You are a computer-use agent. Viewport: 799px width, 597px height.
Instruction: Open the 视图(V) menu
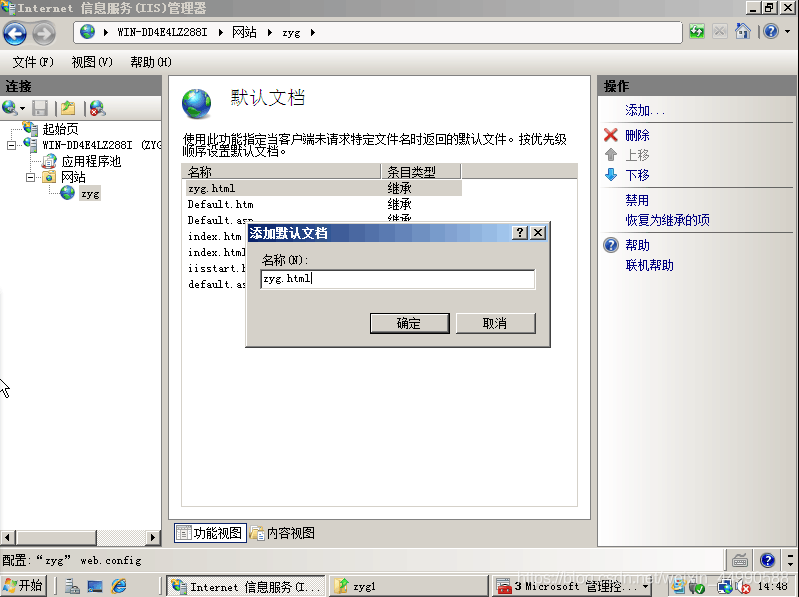91,62
